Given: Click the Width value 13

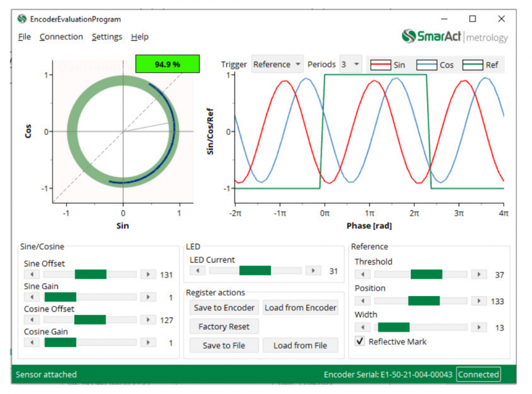Looking at the screenshot, I should (499, 328).
